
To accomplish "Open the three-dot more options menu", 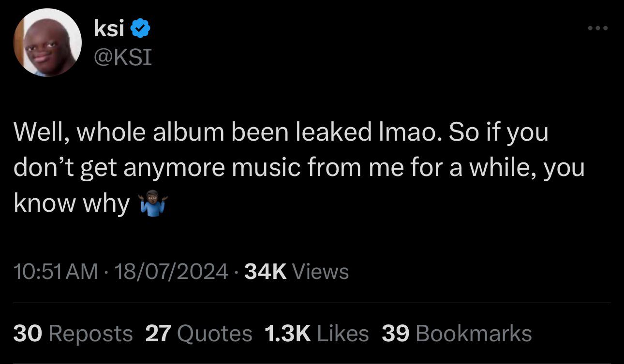I will click(598, 28).
